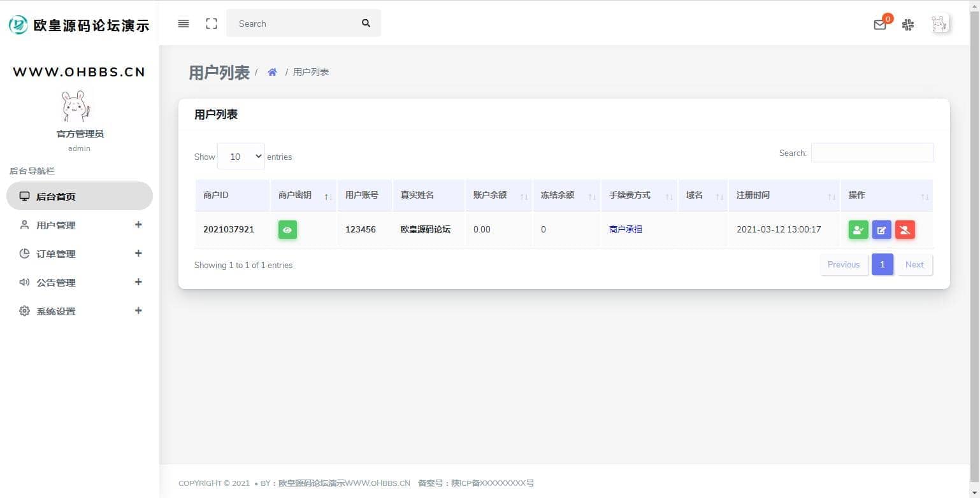Click the red disable user icon
980x498 pixels.
[x=905, y=230]
